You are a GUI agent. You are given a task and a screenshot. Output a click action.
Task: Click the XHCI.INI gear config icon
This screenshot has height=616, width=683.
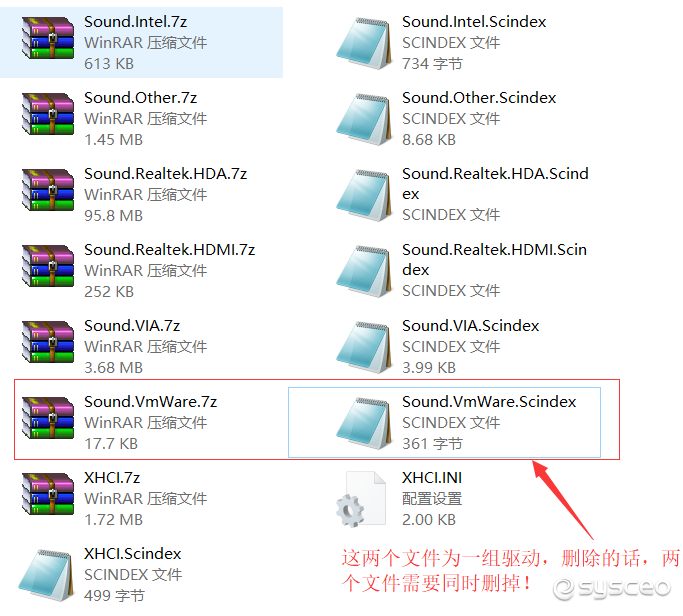362,499
